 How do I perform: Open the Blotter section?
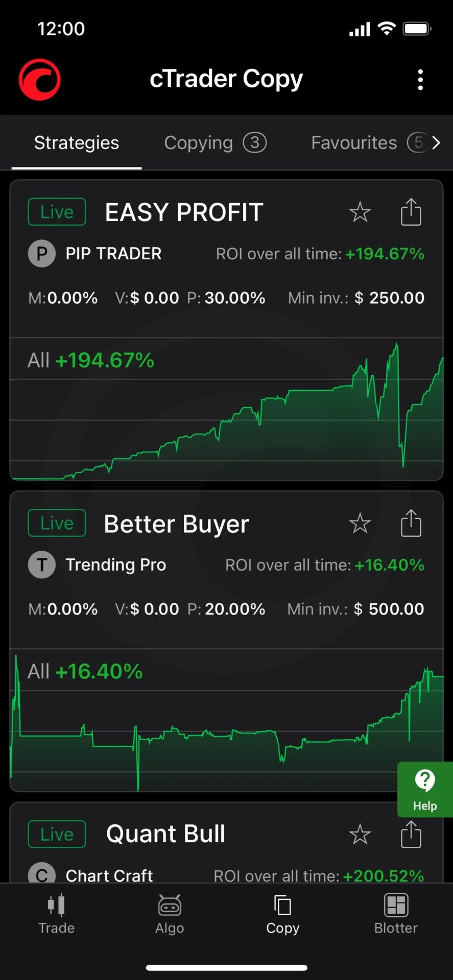click(396, 914)
